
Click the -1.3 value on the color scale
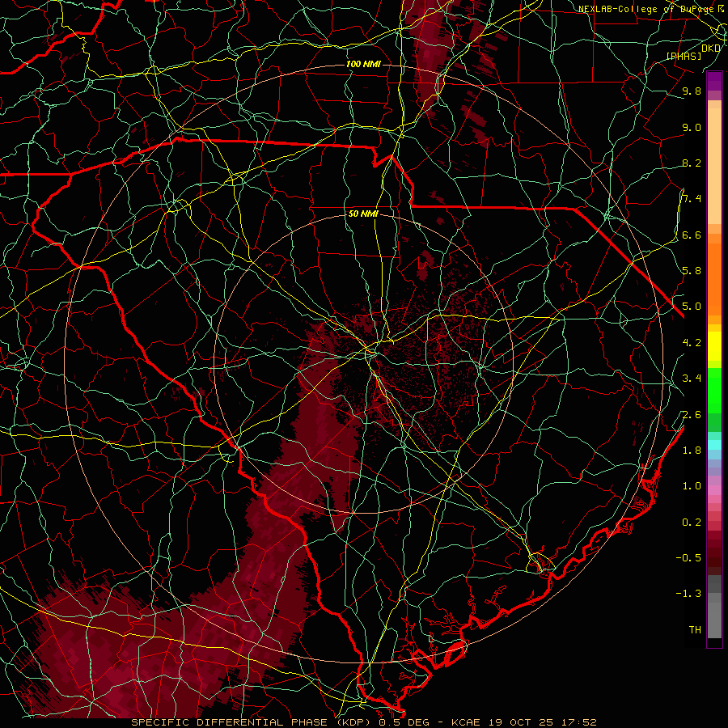pos(688,594)
